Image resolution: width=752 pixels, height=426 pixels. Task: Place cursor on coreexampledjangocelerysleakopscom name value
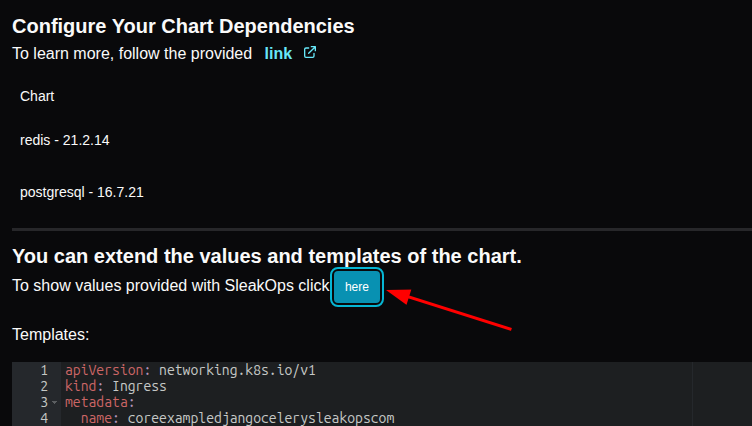click(x=261, y=418)
